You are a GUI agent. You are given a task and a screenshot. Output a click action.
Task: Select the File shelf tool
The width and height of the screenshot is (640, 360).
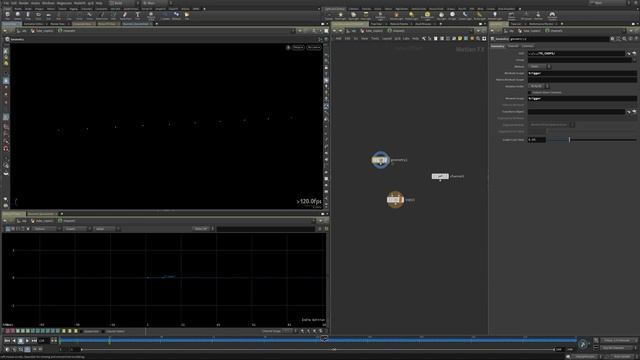pos(187,16)
